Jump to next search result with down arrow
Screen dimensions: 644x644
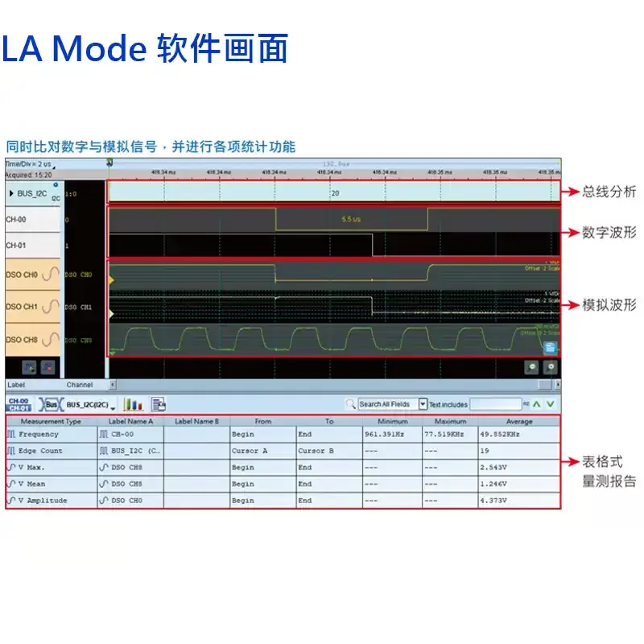tap(551, 404)
